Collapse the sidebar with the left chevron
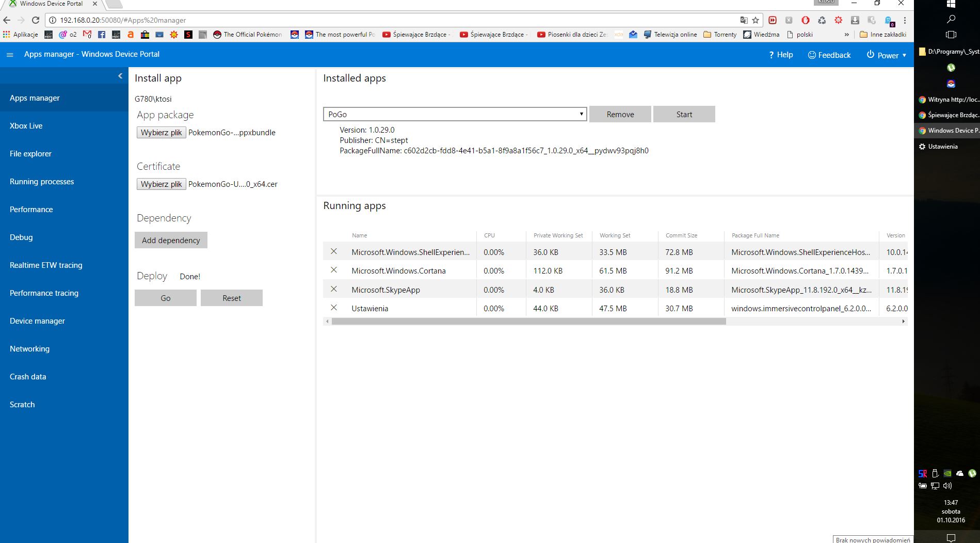Image resolution: width=980 pixels, height=543 pixels. click(120, 76)
